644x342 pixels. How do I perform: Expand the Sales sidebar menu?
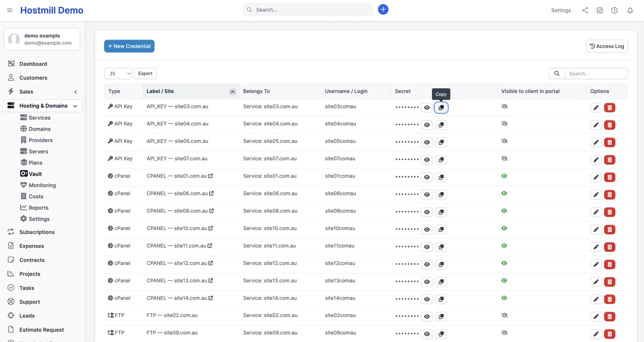tap(76, 92)
